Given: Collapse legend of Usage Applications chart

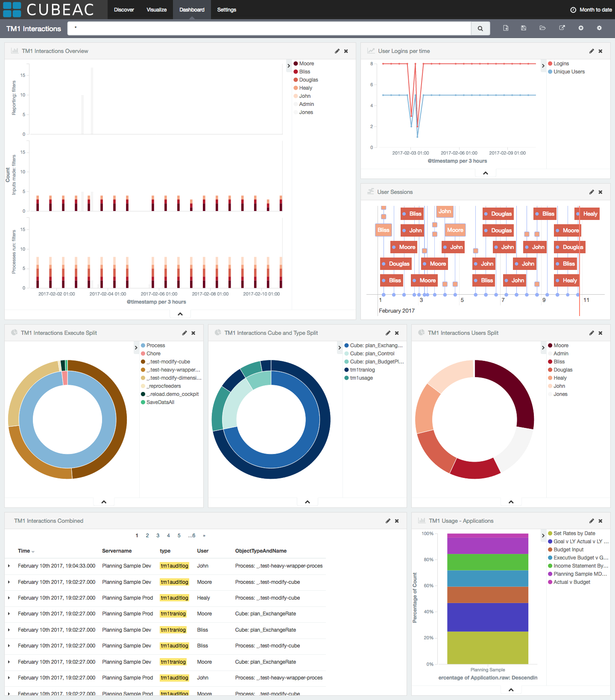Looking at the screenshot, I should point(543,536).
